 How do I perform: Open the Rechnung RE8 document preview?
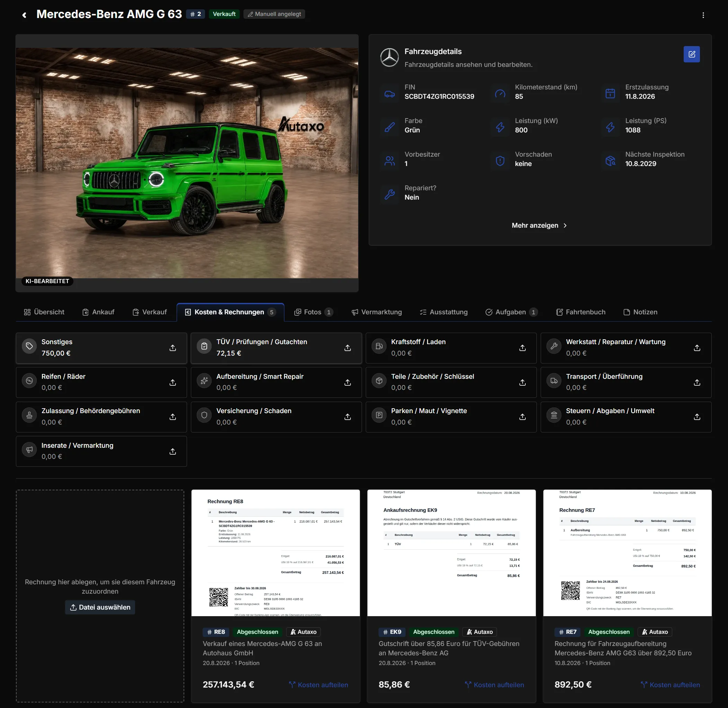275,553
